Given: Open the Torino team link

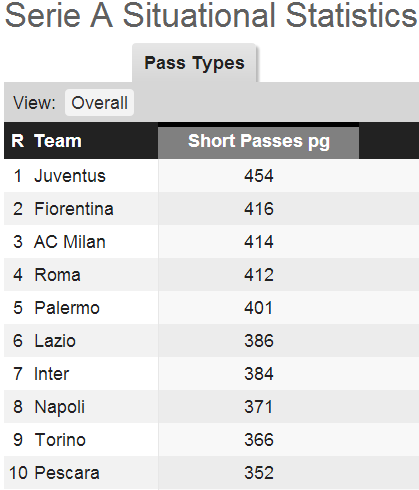Looking at the screenshot, I should 60,440.
